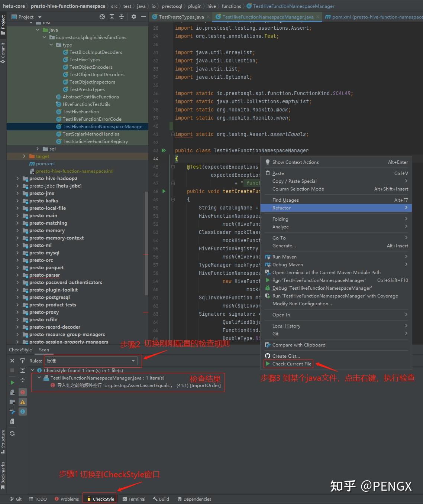The height and width of the screenshot is (504, 423).
Task: Choose Show Context Actions from the context menu
Action: coord(336,162)
